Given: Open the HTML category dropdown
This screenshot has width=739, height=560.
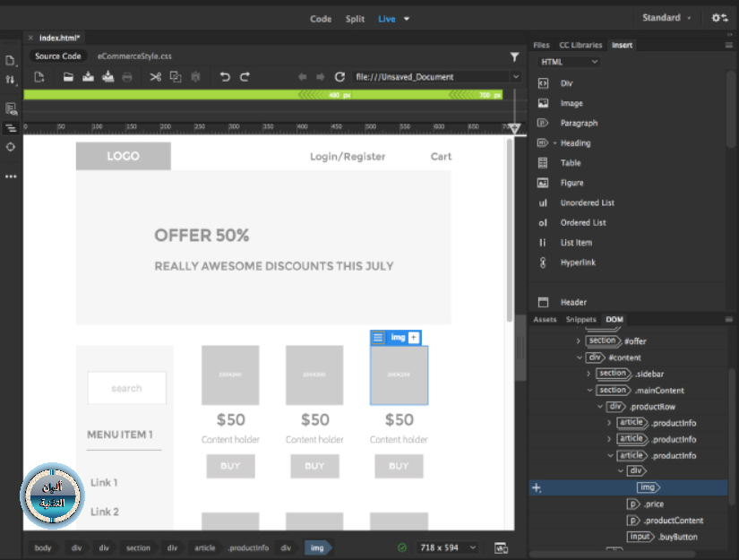Looking at the screenshot, I should [569, 62].
